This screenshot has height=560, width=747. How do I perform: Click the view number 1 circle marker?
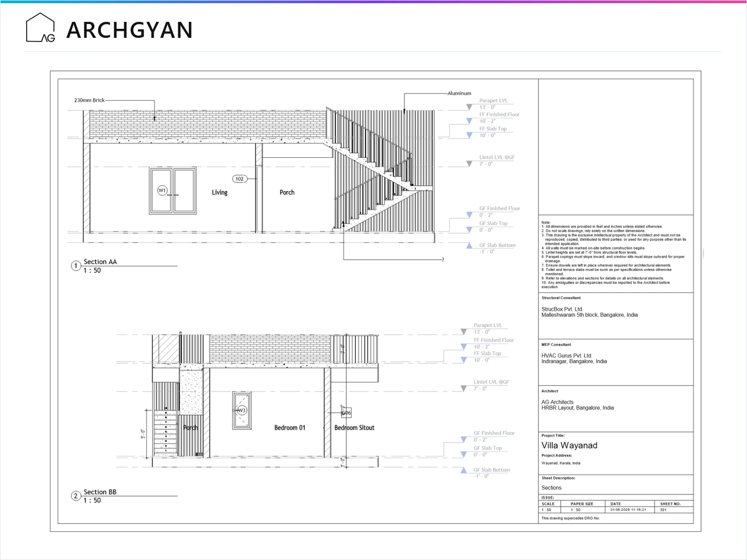pos(76,266)
